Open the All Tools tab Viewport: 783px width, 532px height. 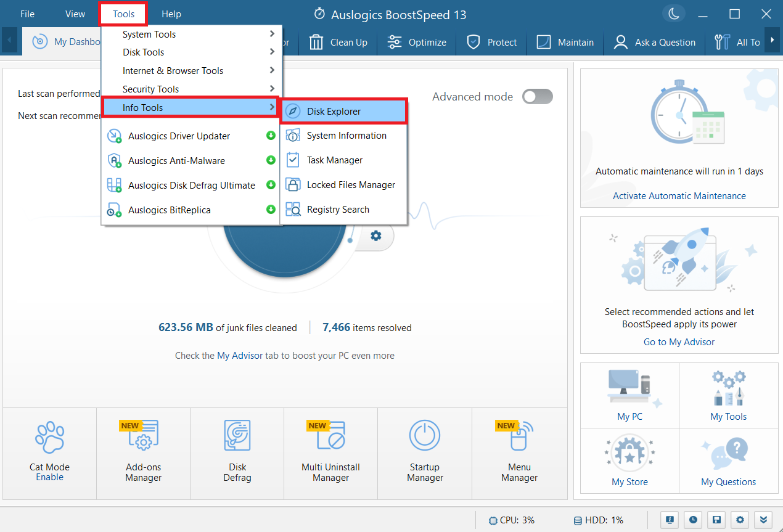(x=737, y=42)
